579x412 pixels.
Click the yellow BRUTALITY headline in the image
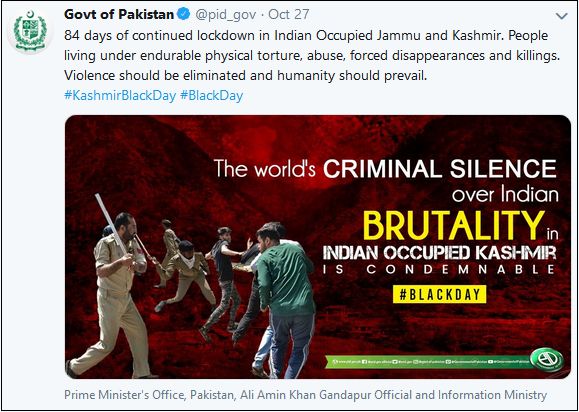(454, 226)
